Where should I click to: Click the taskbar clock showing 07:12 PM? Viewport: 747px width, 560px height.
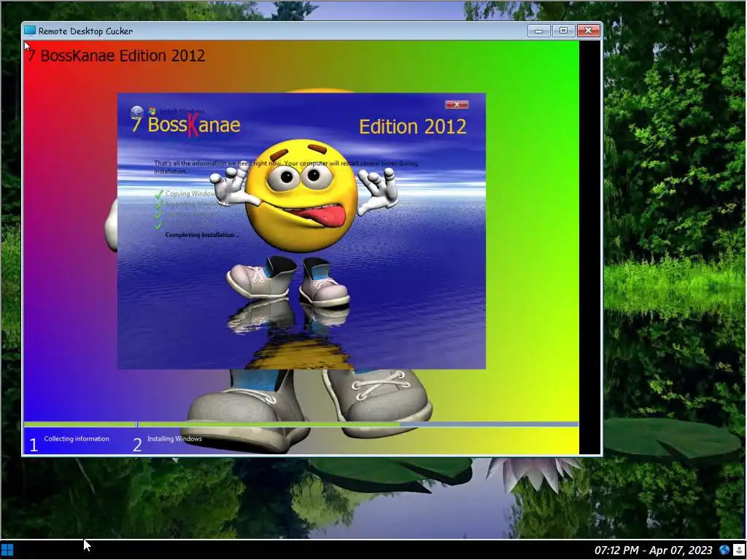point(653,551)
